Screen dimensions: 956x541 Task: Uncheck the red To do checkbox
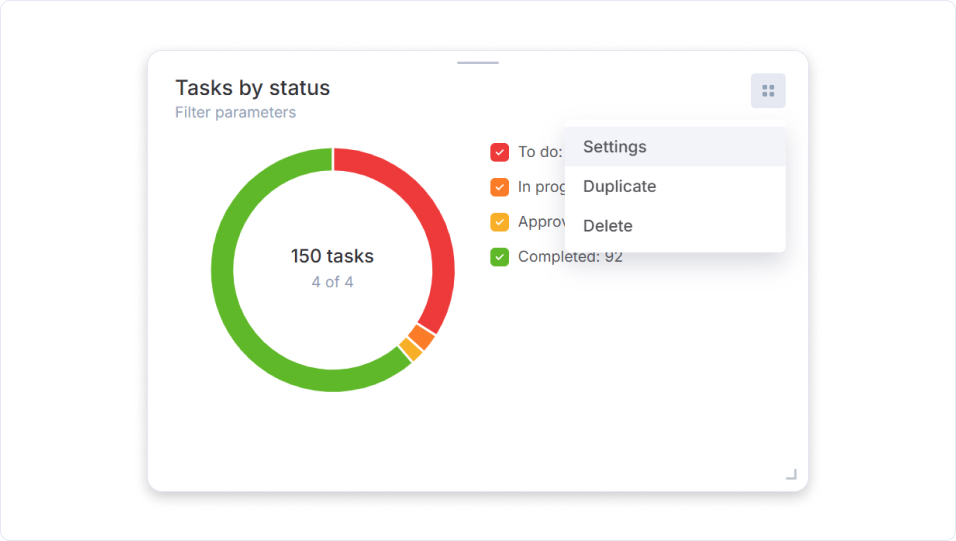pos(500,152)
